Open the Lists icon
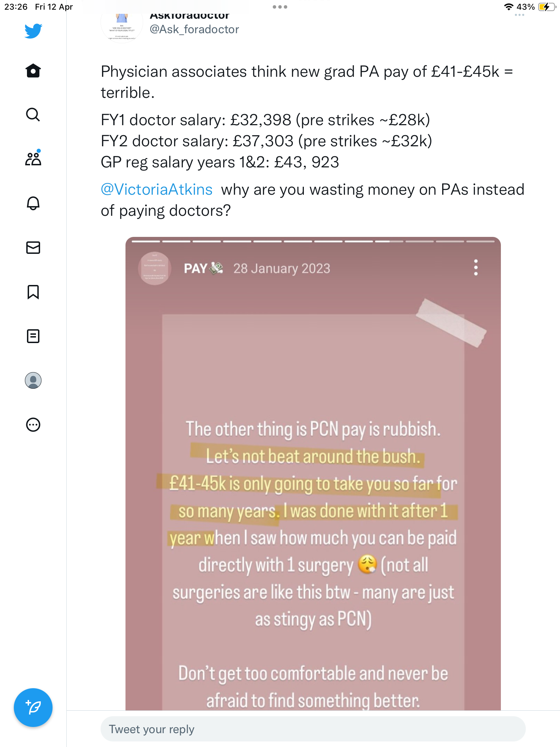560x747 pixels. point(33,336)
